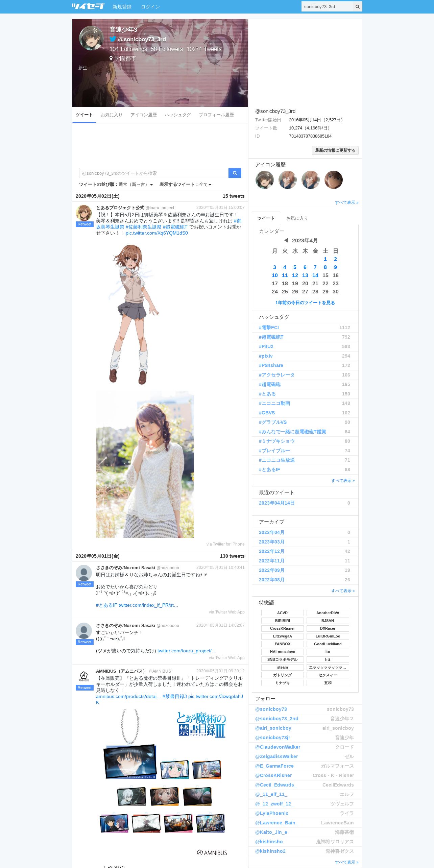Switch to ツイート main tab
Image resolution: width=434 pixels, height=868 pixels.
[84, 115]
